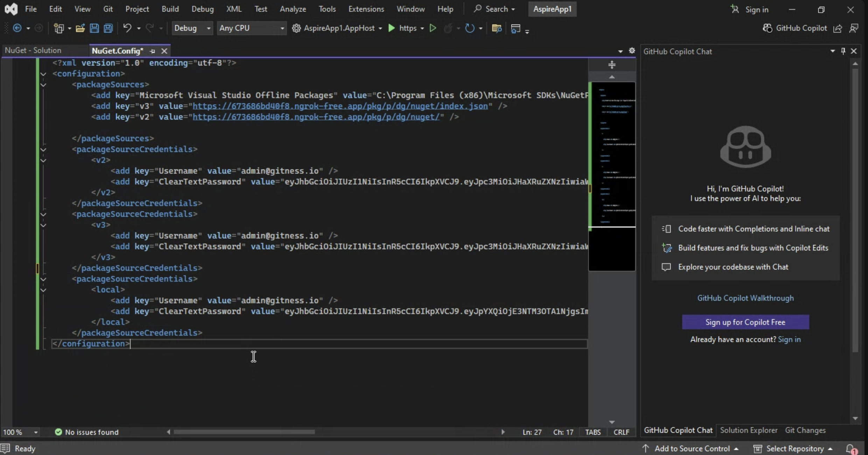This screenshot has height=455, width=868.
Task: Click the Undo icon in the toolbar
Action: 128,28
